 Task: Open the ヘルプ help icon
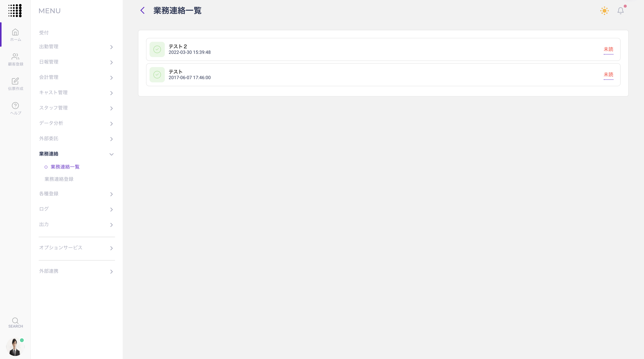pyautogui.click(x=15, y=108)
